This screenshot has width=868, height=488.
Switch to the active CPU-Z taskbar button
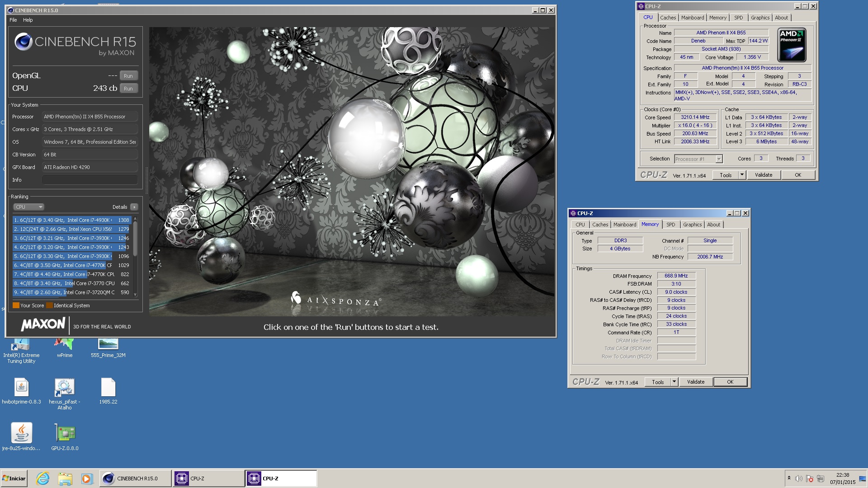coord(281,479)
